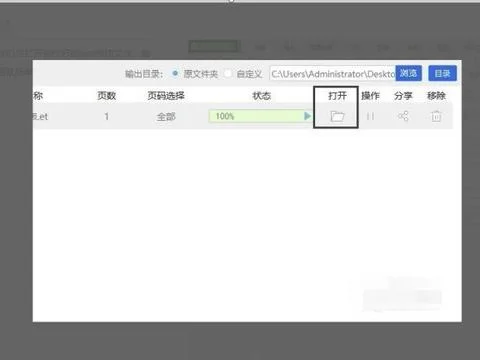Click the 100% progress bar
The height and width of the screenshot is (360, 480).
[260, 116]
